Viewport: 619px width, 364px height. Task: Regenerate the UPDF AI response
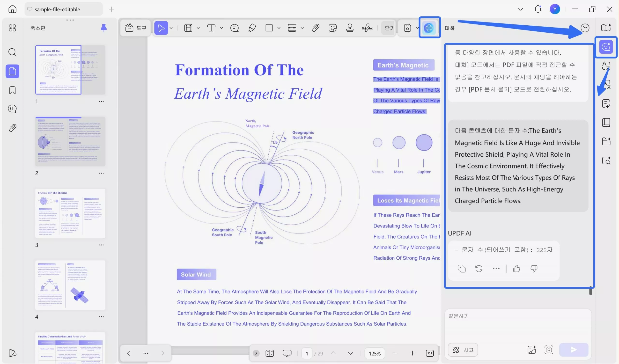click(x=479, y=269)
